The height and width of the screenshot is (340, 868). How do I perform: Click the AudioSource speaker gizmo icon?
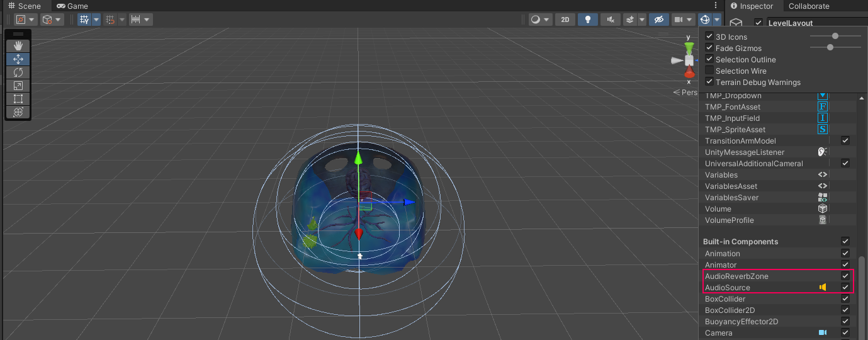[x=822, y=288]
